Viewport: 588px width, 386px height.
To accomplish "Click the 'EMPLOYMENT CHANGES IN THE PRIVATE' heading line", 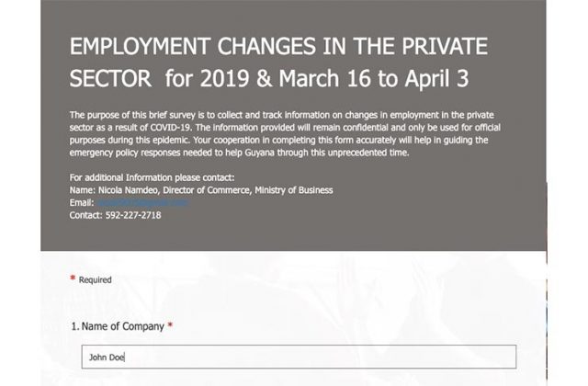I will pyautogui.click(x=278, y=47).
